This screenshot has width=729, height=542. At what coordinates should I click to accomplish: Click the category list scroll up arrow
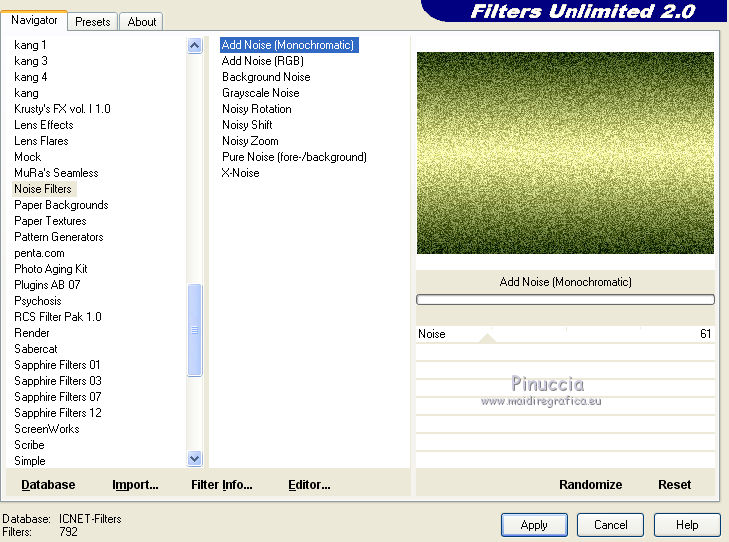[194, 46]
